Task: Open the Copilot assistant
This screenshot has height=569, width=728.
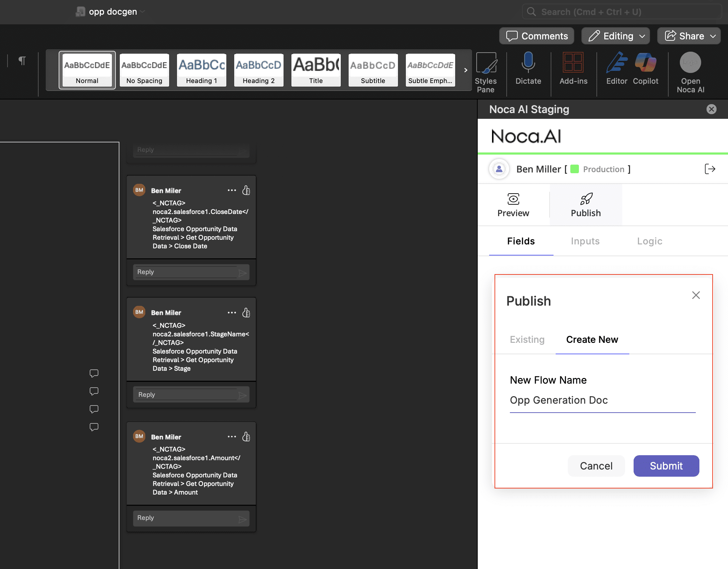Action: [x=645, y=69]
